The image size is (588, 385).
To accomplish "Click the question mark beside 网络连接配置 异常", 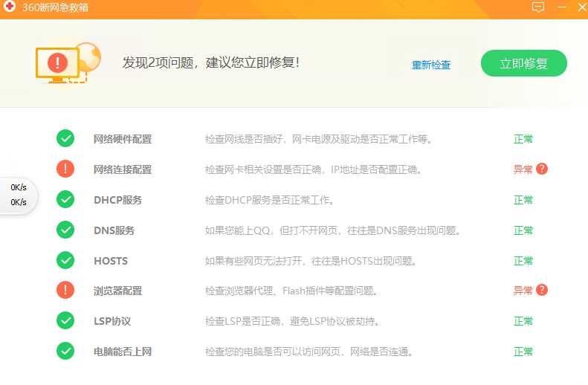I will click(542, 169).
